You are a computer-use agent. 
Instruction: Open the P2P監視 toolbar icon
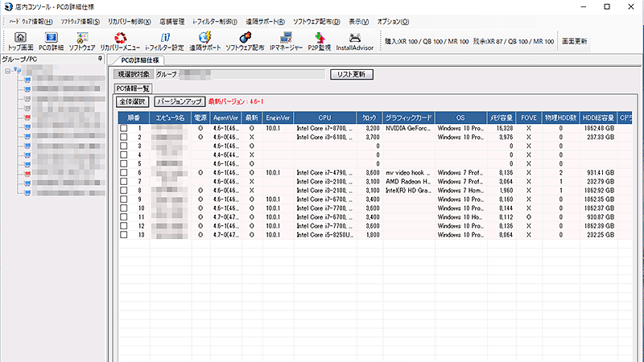(x=319, y=42)
